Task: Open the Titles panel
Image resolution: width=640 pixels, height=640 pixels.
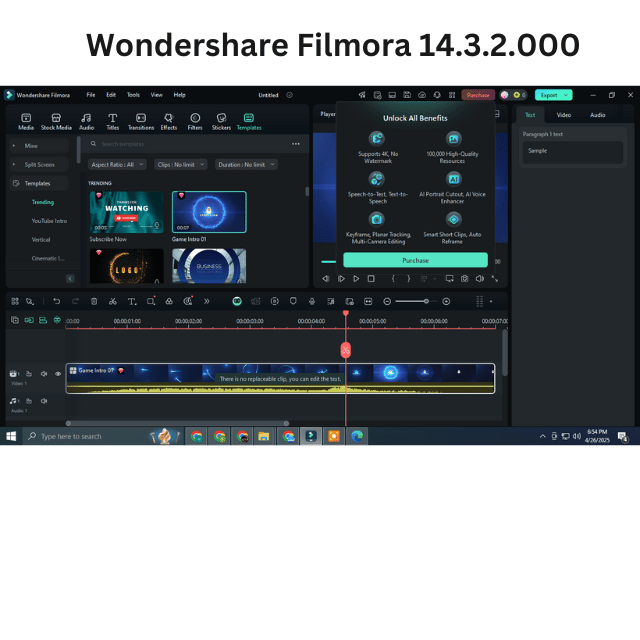Action: 113,122
